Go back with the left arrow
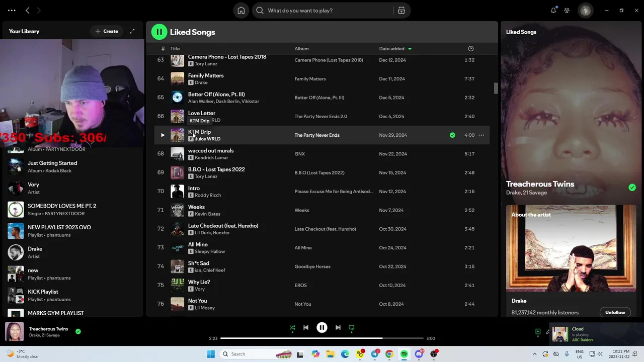This screenshot has height=362, width=644. point(28,11)
